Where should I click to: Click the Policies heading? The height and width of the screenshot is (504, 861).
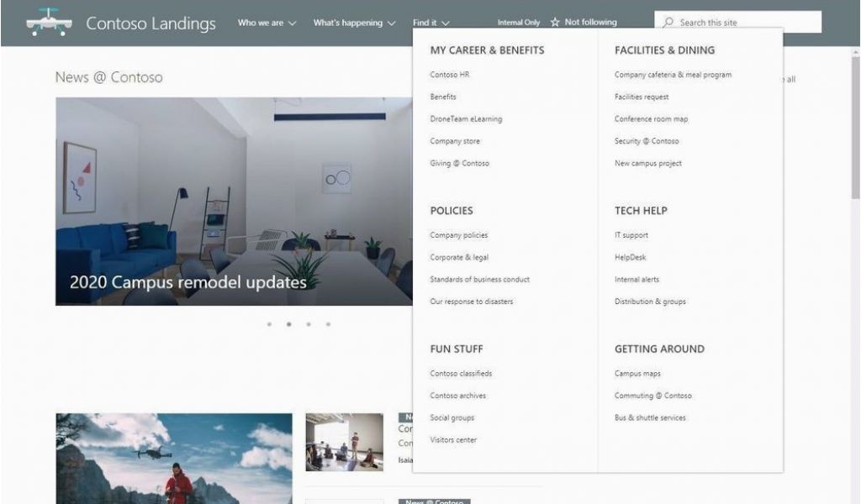452,211
